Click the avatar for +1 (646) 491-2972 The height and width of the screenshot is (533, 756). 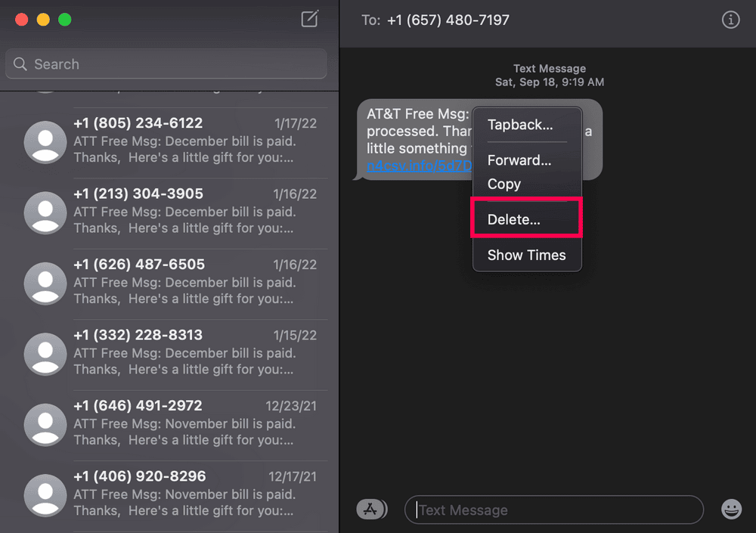tap(45, 424)
